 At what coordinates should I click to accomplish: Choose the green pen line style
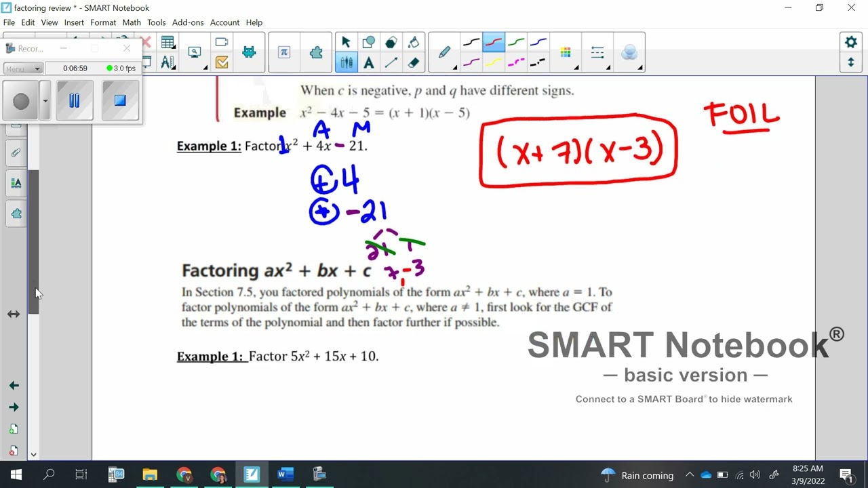tap(516, 42)
